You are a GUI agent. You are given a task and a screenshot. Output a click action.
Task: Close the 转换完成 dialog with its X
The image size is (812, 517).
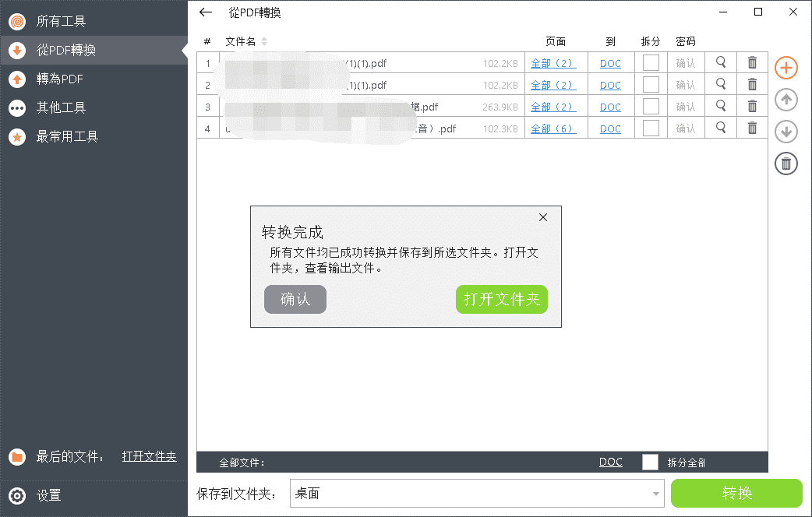tap(542, 217)
